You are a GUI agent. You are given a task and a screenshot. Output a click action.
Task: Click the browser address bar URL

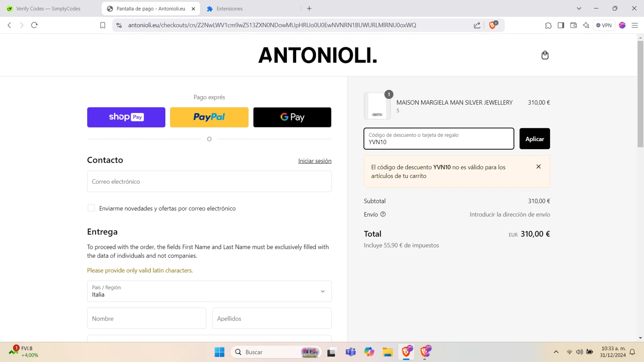point(272,25)
